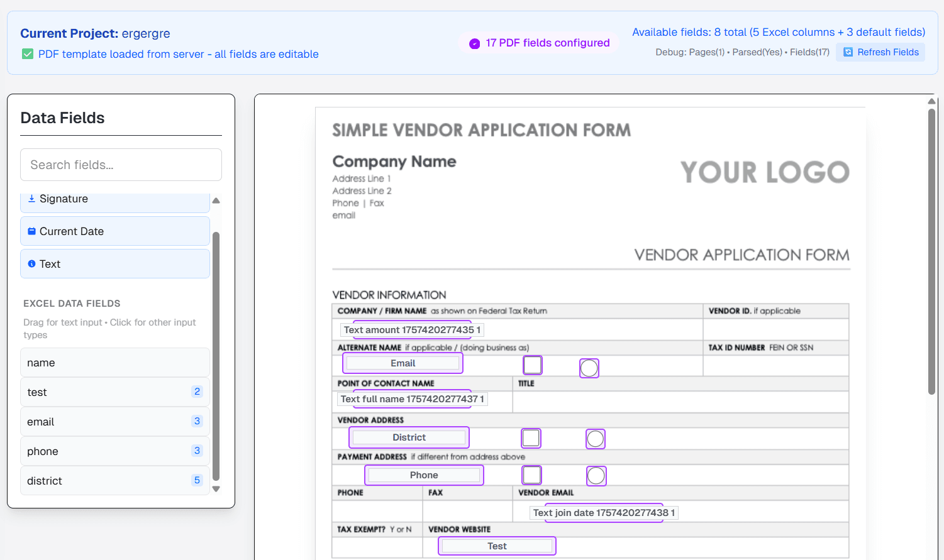Viewport: 944px width, 560px height.
Task: Toggle the checkbox in the Alternate Name row
Action: 532,365
